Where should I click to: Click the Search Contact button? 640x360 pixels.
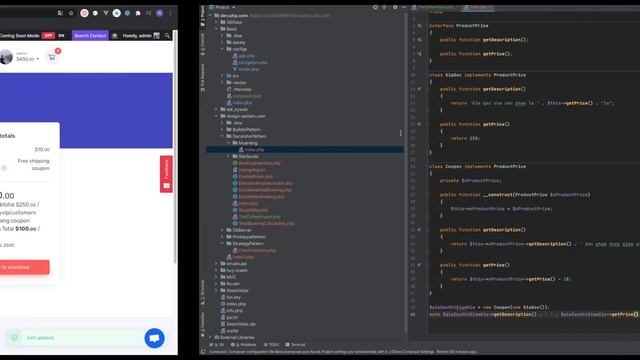[x=90, y=36]
